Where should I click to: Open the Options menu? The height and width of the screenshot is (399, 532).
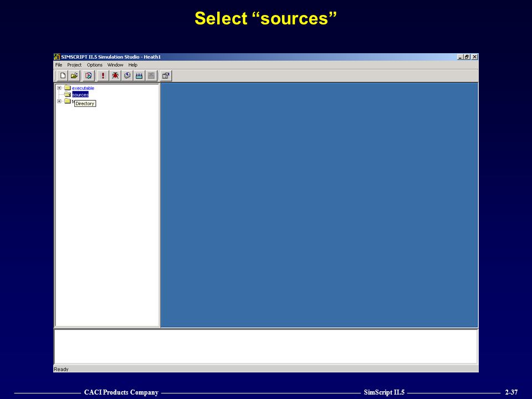(94, 65)
